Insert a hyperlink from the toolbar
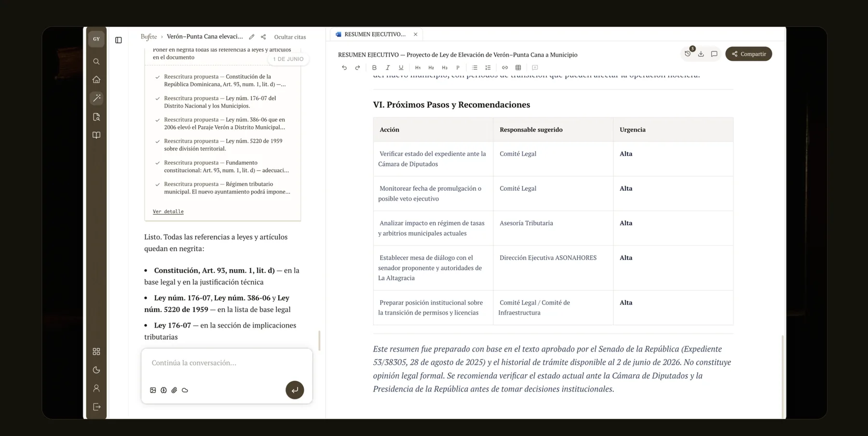 coord(505,68)
